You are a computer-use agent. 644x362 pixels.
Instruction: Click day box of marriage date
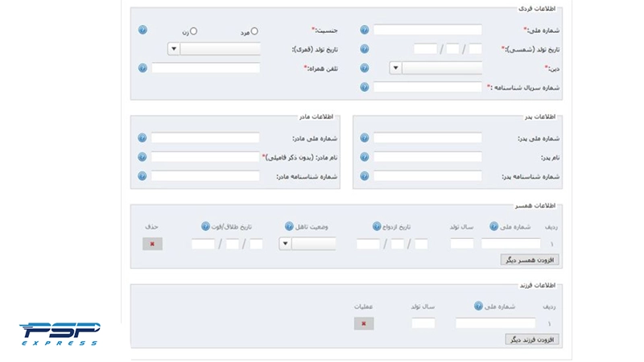click(x=421, y=244)
